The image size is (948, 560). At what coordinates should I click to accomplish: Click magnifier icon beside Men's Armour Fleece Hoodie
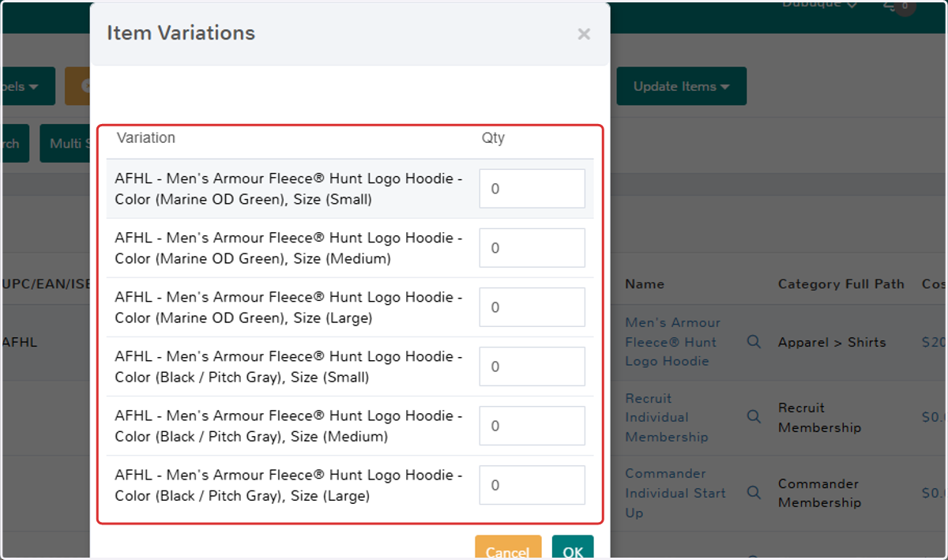click(x=754, y=341)
